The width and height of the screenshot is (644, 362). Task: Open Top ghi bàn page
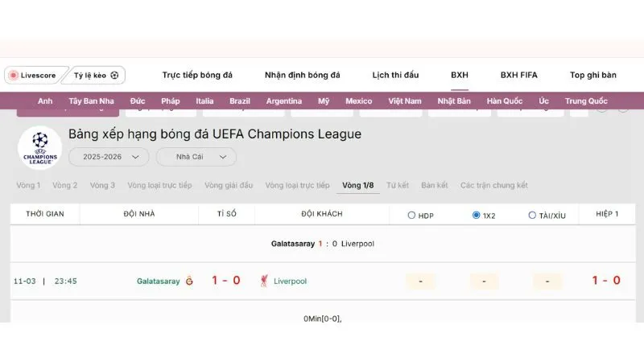593,75
